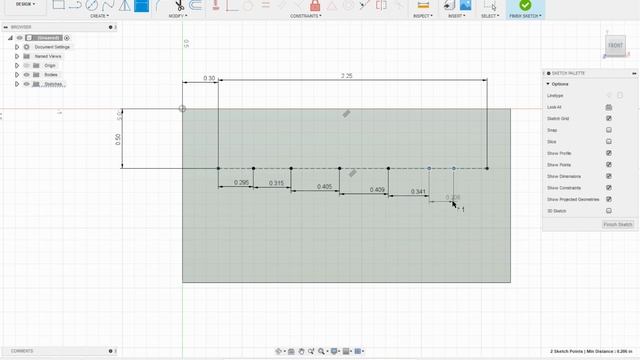Select the Offset tool icon
This screenshot has height=360, width=640.
[x=196, y=5]
